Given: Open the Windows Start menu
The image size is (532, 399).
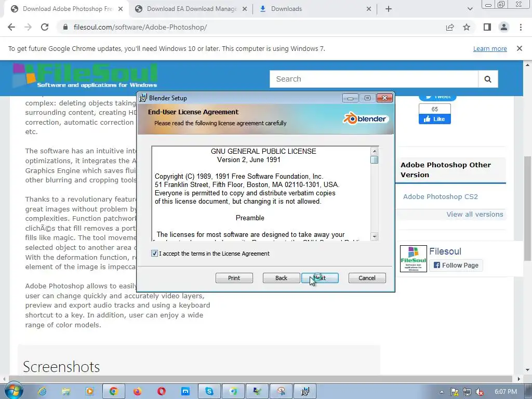Looking at the screenshot, I should [14, 391].
